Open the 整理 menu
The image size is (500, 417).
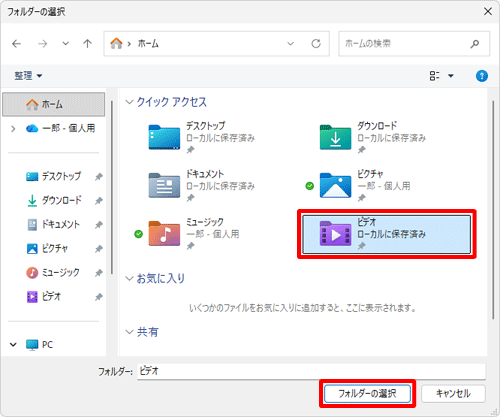pos(28,76)
